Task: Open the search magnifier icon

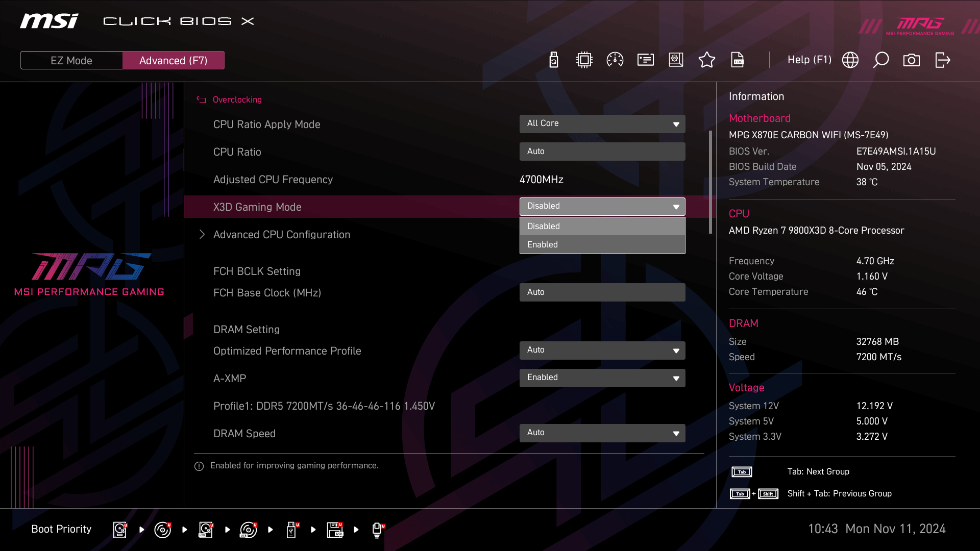Action: tap(881, 60)
